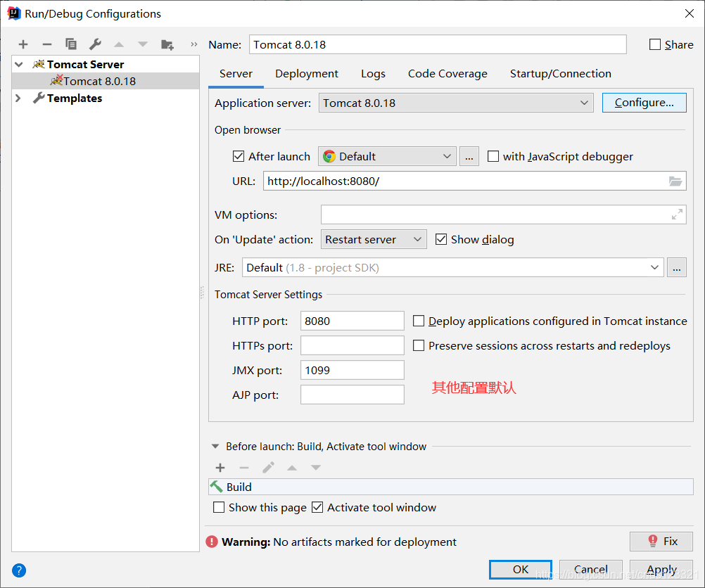This screenshot has height=588, width=705.
Task: Click the JMX port field
Action: pyautogui.click(x=352, y=371)
